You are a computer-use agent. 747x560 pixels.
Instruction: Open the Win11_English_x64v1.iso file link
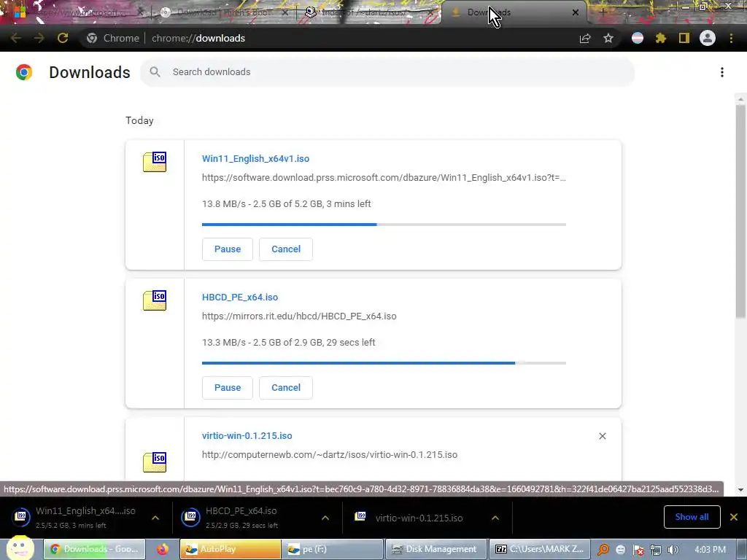(x=255, y=158)
